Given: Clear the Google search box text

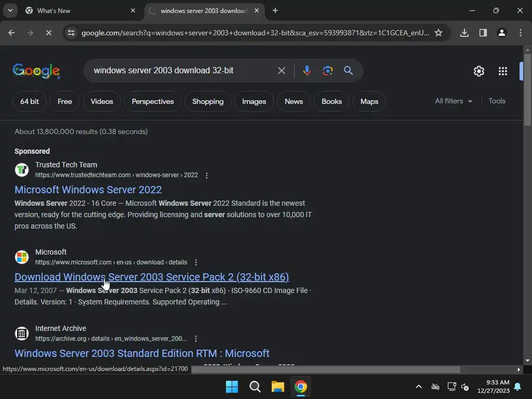Looking at the screenshot, I should (x=281, y=71).
